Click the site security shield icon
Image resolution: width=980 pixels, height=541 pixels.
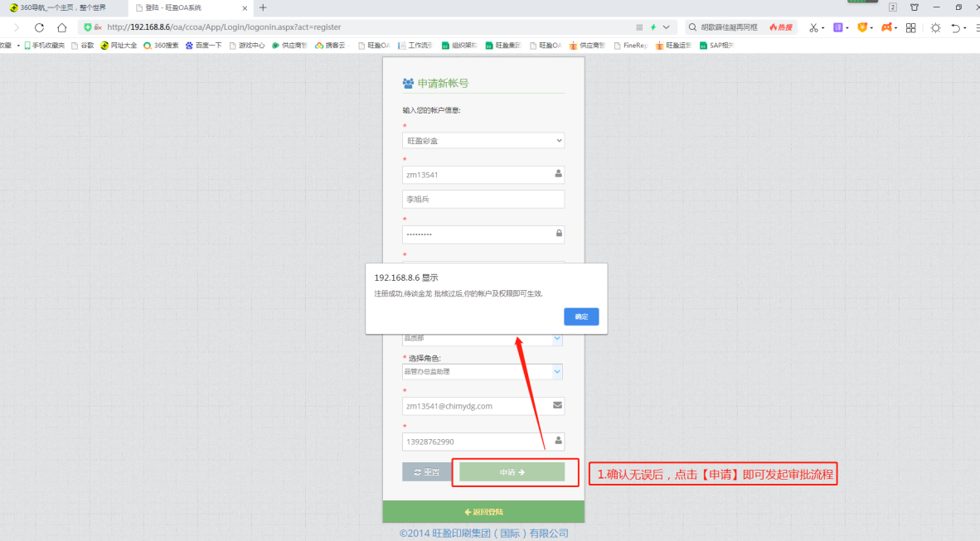88,27
